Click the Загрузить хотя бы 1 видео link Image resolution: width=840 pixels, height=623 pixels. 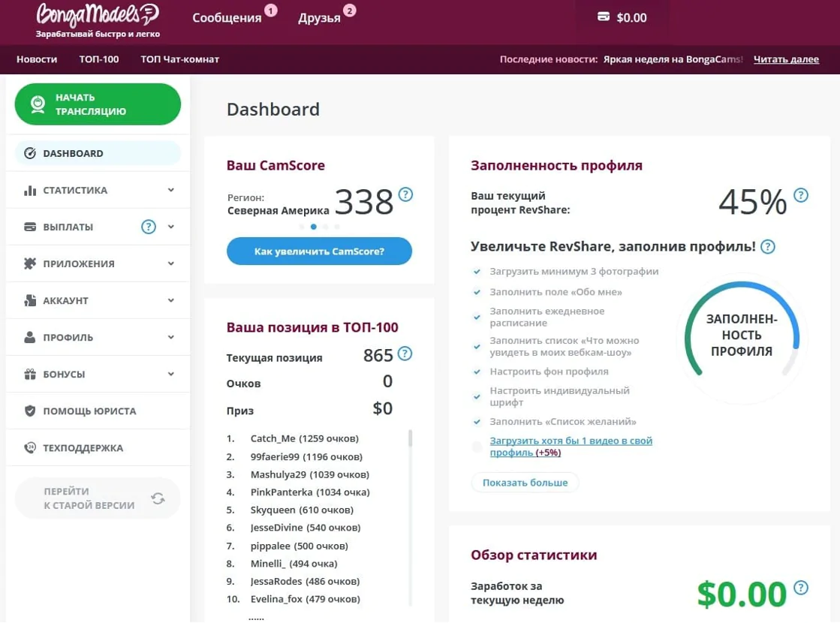(x=571, y=446)
